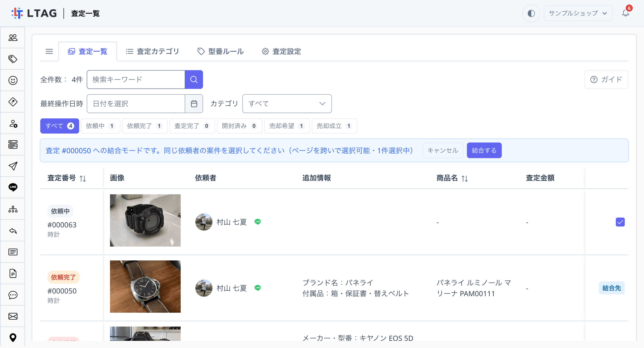
Task: Filter by 依頼中 status chip
Action: point(100,126)
